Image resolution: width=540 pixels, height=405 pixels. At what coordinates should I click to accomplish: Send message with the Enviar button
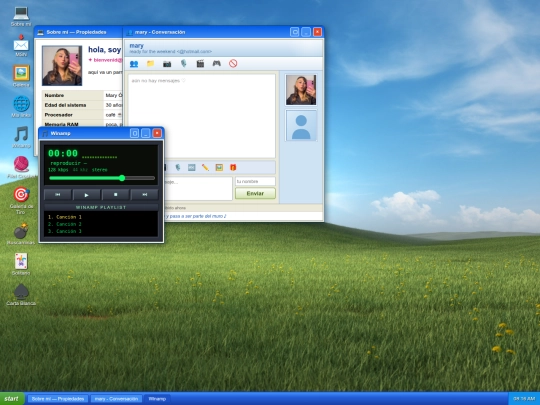255,194
